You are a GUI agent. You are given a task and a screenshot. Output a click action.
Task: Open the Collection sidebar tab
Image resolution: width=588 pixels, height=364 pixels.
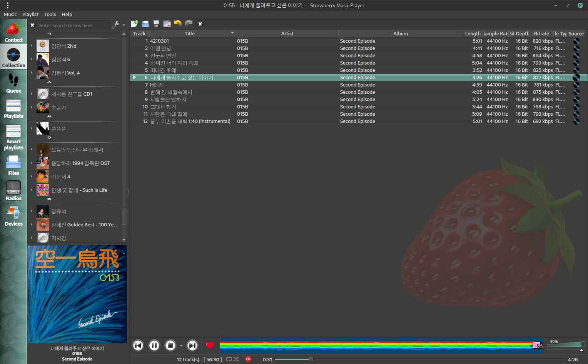point(13,58)
